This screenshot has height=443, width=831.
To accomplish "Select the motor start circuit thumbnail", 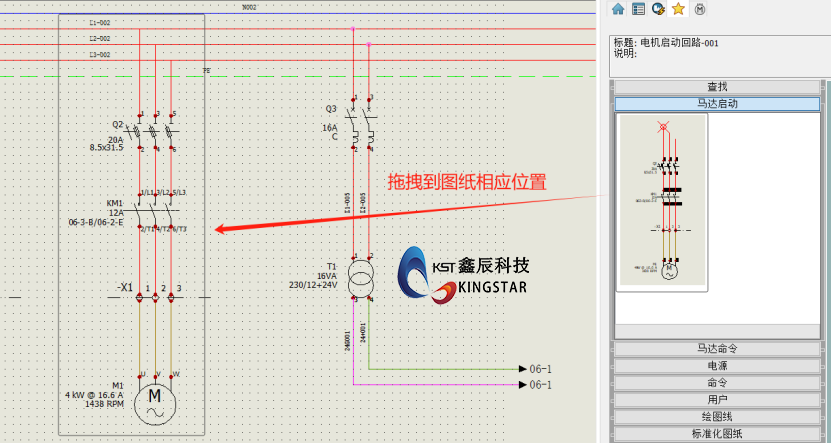I will [662, 203].
